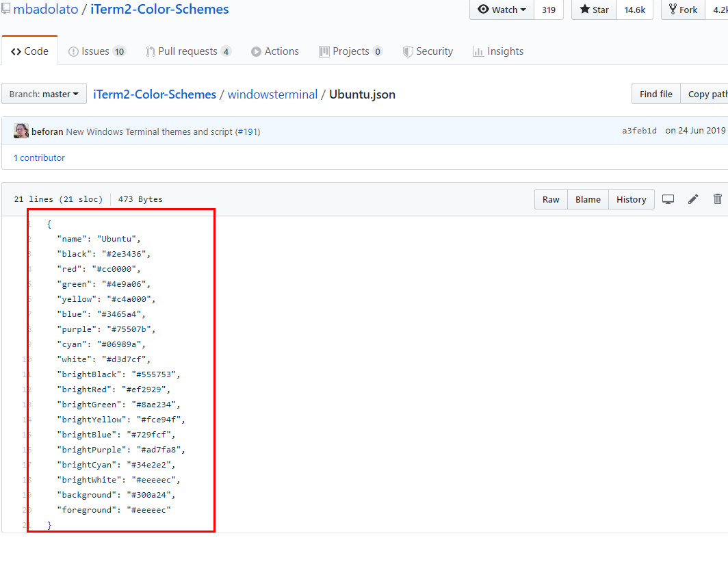Screen dimensions: 728x562
Task: Click the repository book icon beside mbadolato
Action: click(7, 9)
